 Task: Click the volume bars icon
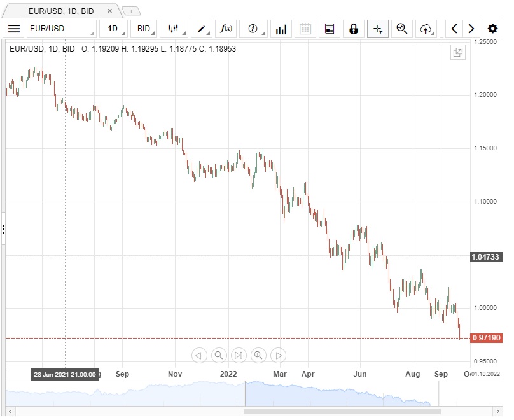click(x=281, y=29)
